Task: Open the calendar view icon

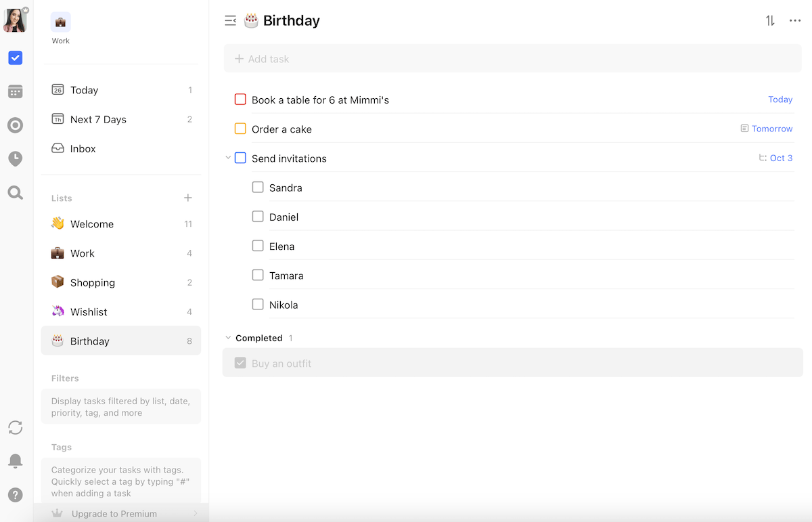Action: [15, 91]
